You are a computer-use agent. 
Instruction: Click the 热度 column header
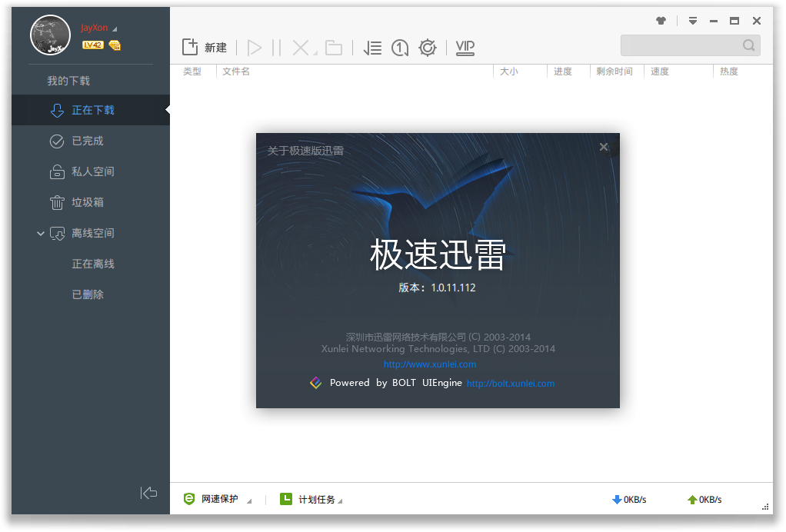729,71
